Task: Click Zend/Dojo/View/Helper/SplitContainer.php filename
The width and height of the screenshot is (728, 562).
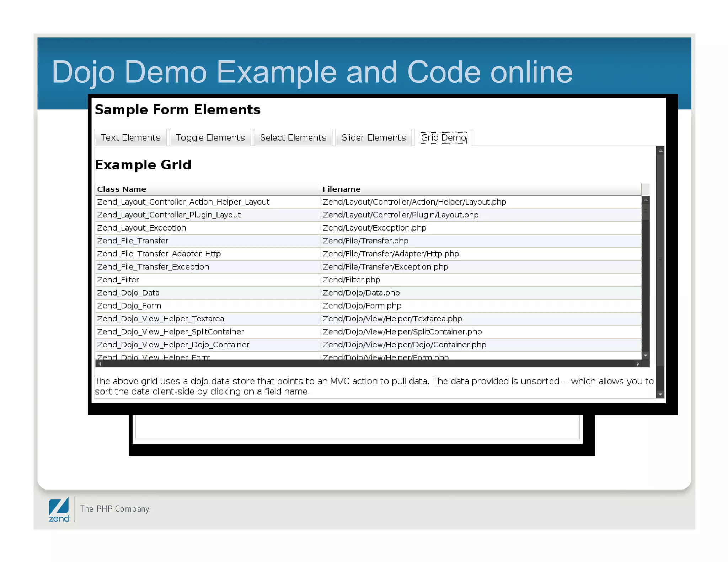Action: 481,331
